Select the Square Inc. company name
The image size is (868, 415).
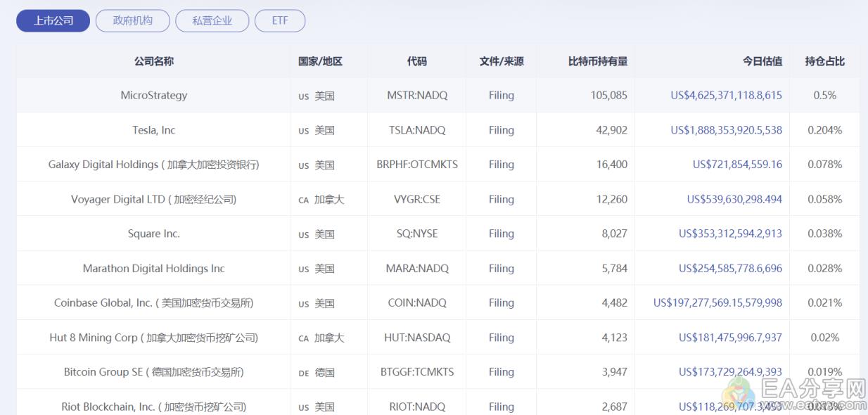154,234
